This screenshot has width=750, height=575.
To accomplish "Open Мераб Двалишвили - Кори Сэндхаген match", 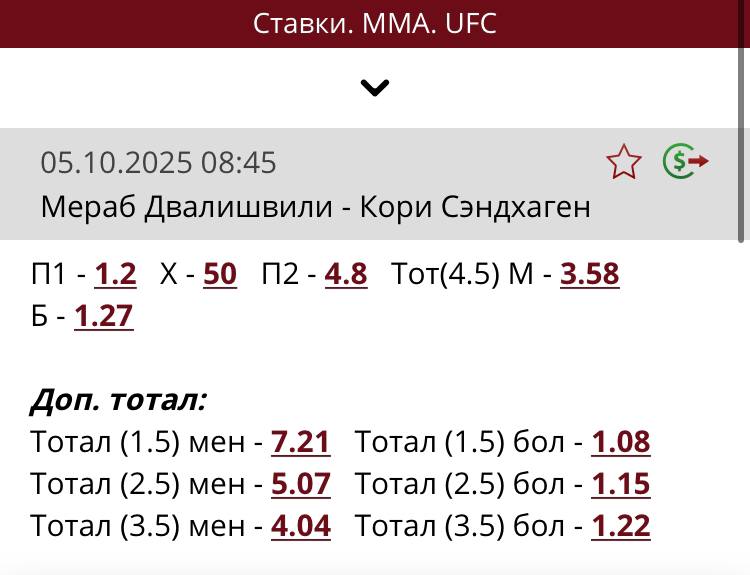I will pos(315,206).
